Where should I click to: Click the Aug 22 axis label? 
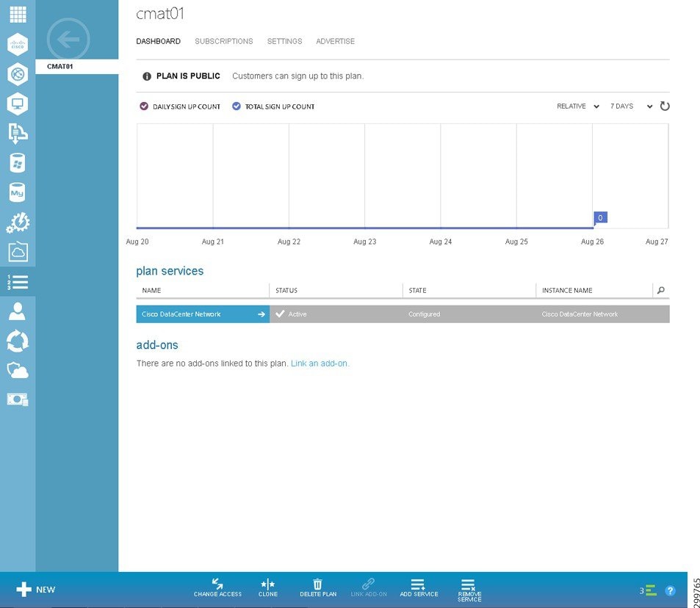tap(289, 242)
